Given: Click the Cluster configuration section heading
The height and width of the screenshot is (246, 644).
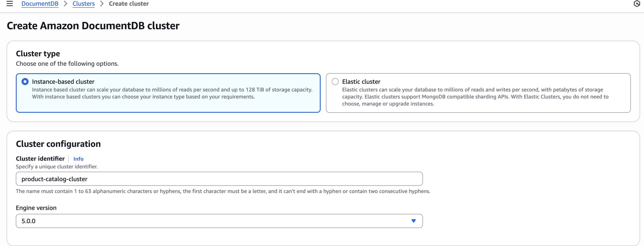Looking at the screenshot, I should [58, 144].
